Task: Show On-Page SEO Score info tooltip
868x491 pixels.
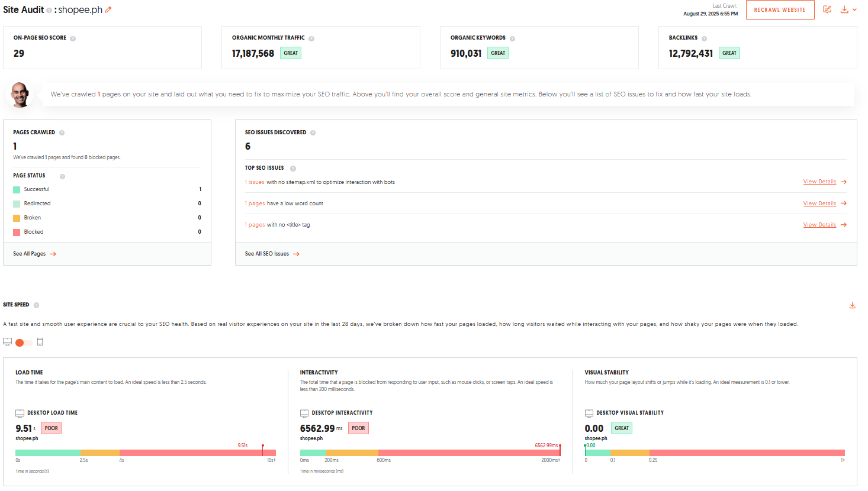Action: tap(73, 38)
